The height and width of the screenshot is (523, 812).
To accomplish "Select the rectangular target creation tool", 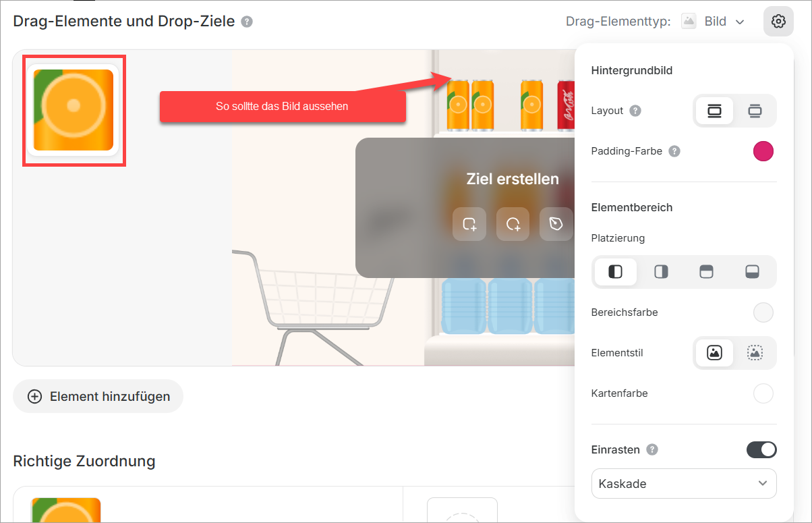I will 469,224.
